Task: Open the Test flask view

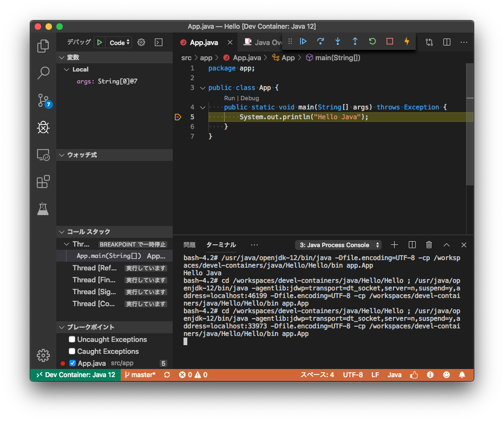Action: click(x=43, y=209)
